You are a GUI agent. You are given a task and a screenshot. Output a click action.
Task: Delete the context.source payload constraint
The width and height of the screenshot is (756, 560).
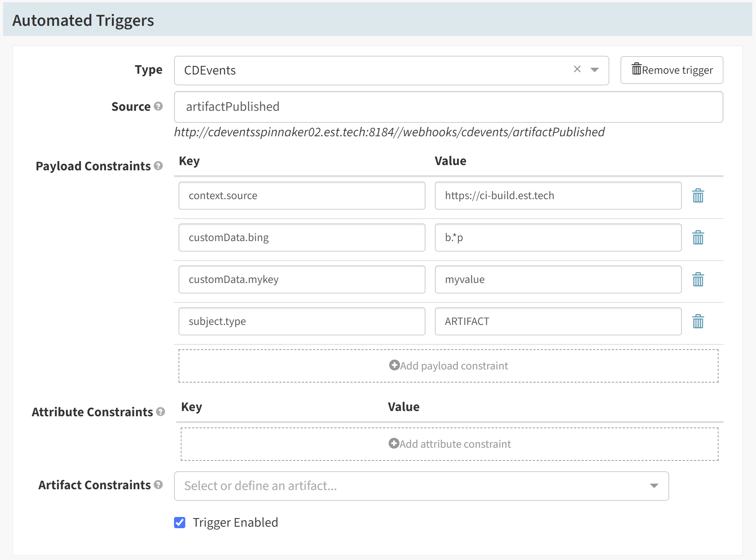(698, 196)
